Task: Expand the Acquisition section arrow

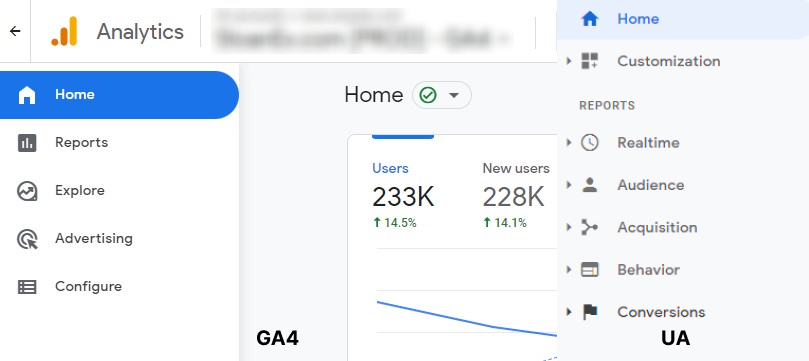Action: (x=569, y=227)
